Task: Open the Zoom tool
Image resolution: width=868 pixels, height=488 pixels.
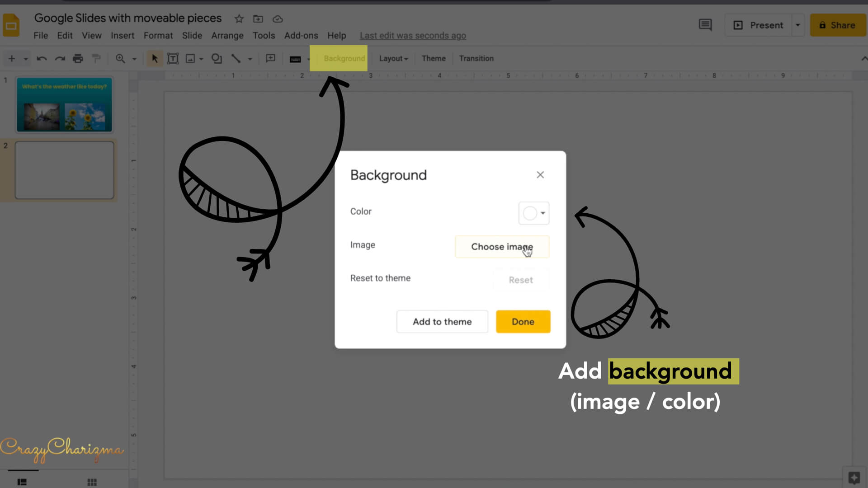Action: pyautogui.click(x=119, y=59)
